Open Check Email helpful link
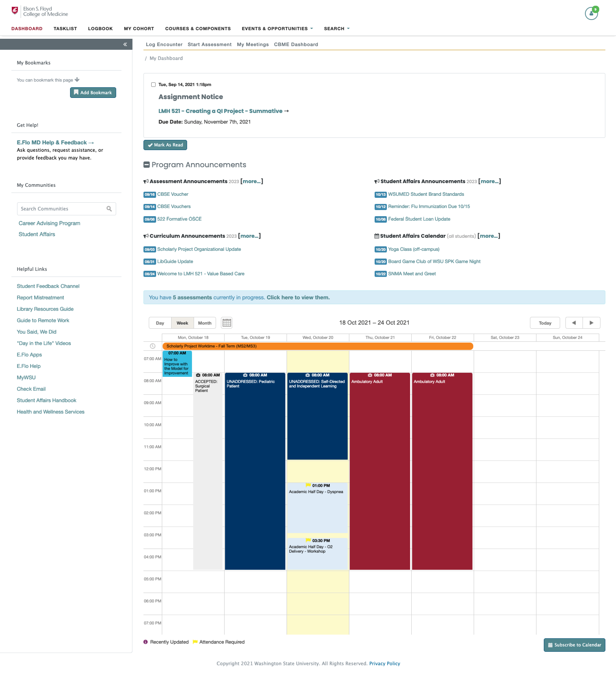 point(31,389)
